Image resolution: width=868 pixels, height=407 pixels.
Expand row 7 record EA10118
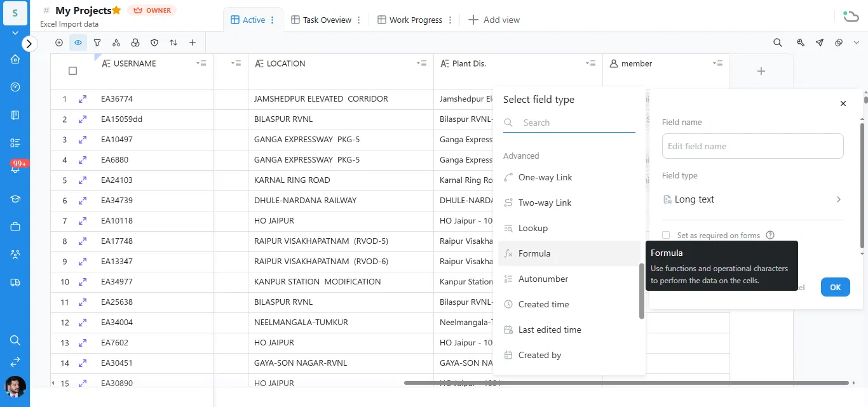pyautogui.click(x=83, y=221)
